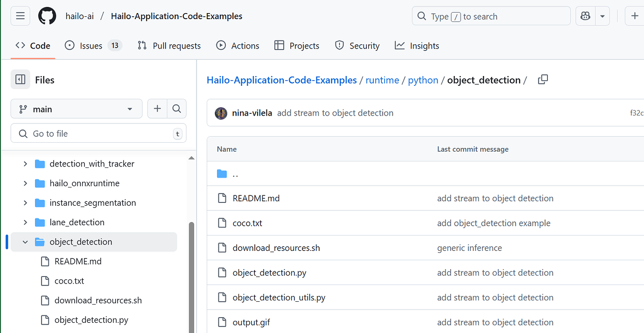Go to the GitHub homepage logo

tap(47, 16)
